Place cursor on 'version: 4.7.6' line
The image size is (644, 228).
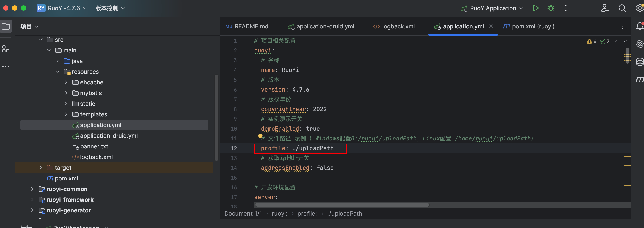pos(285,90)
